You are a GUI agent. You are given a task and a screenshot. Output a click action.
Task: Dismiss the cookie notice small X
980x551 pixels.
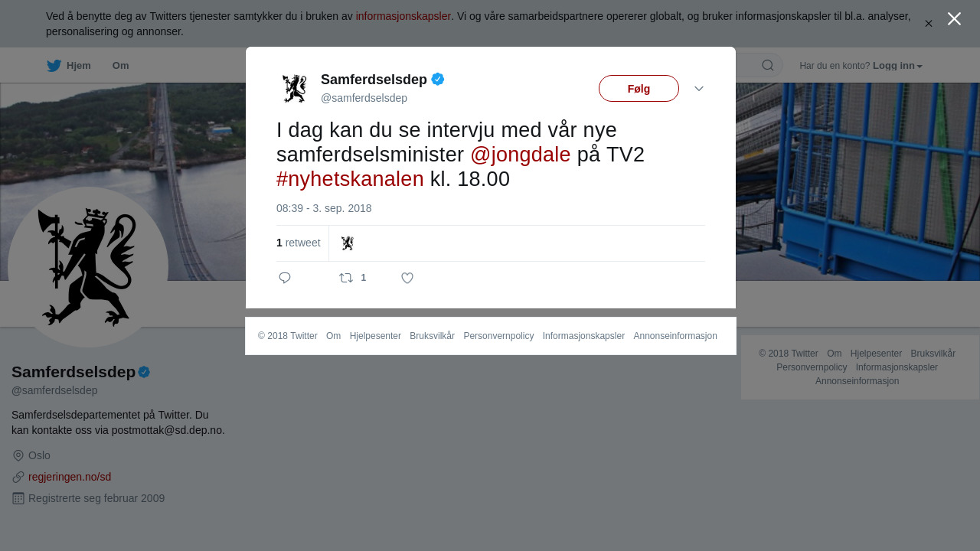point(929,24)
